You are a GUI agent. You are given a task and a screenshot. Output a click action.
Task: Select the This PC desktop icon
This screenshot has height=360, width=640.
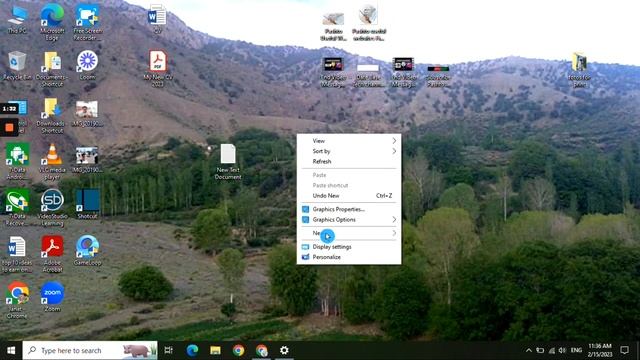tap(17, 20)
